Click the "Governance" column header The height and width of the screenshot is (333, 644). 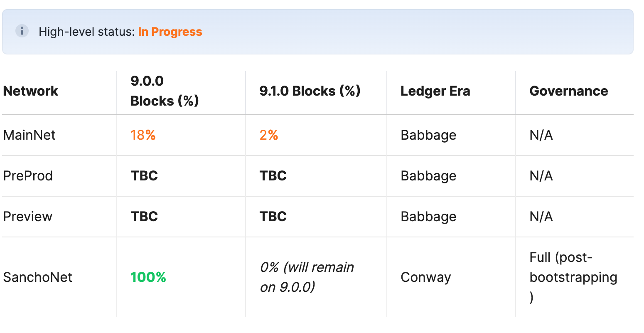point(568,91)
